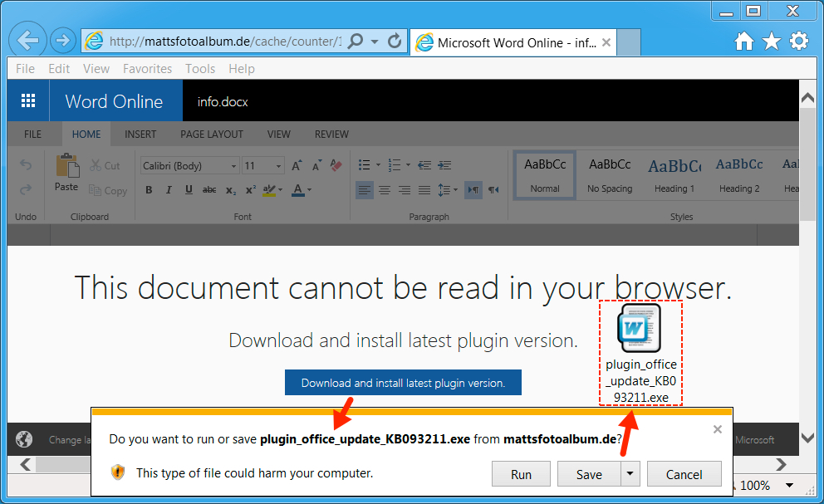The height and width of the screenshot is (504, 824).
Task: Expand the font color dropdown arrow
Action: click(310, 189)
